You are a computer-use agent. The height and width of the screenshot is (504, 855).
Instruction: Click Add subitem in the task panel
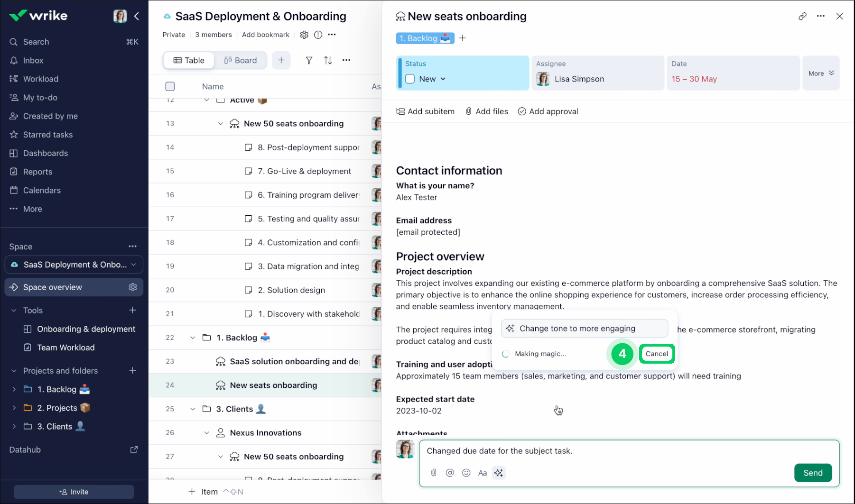click(426, 111)
